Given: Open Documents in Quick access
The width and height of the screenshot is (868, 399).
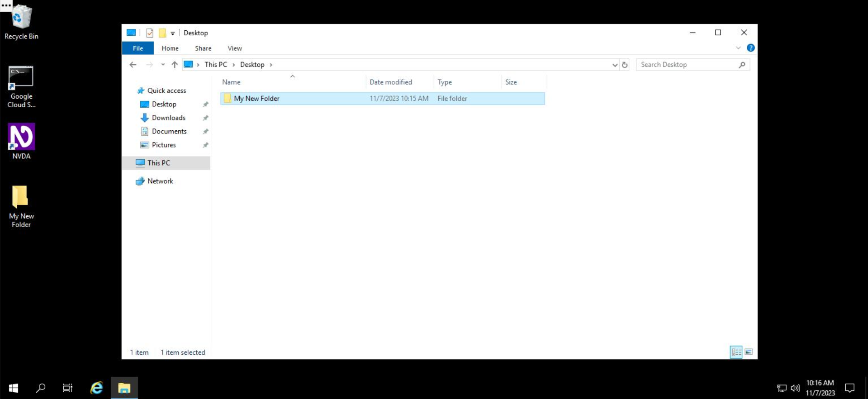Looking at the screenshot, I should coord(169,131).
